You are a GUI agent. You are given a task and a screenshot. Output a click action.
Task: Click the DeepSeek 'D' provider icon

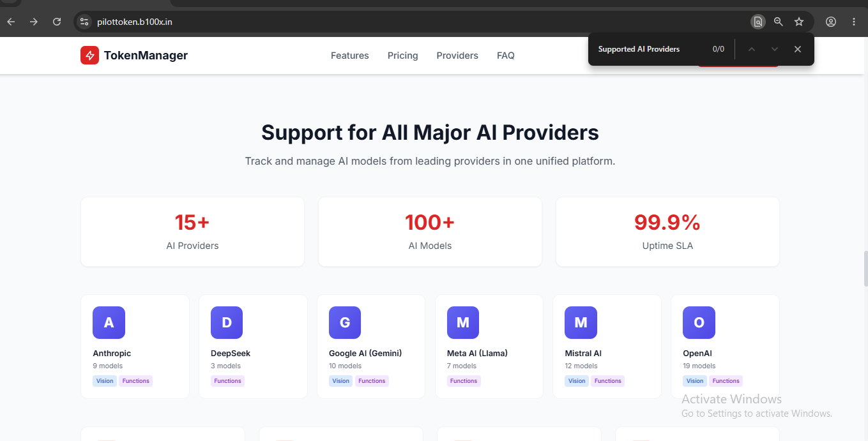pyautogui.click(x=227, y=322)
